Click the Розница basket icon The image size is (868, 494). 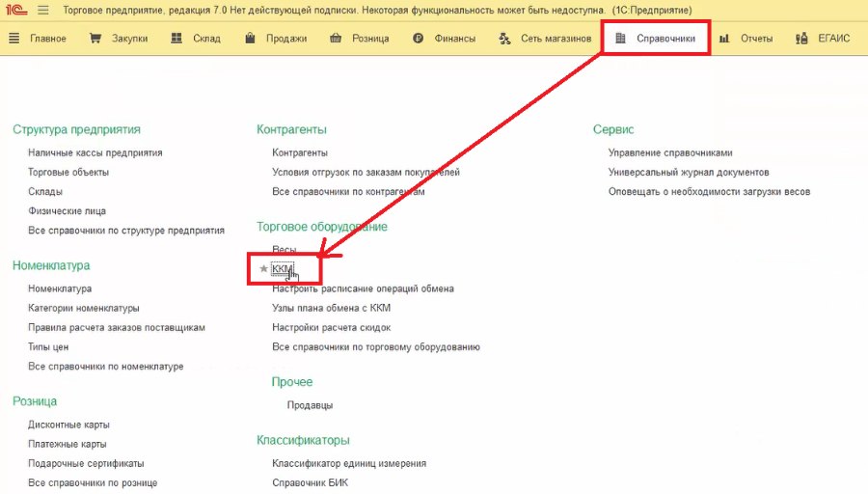336,39
